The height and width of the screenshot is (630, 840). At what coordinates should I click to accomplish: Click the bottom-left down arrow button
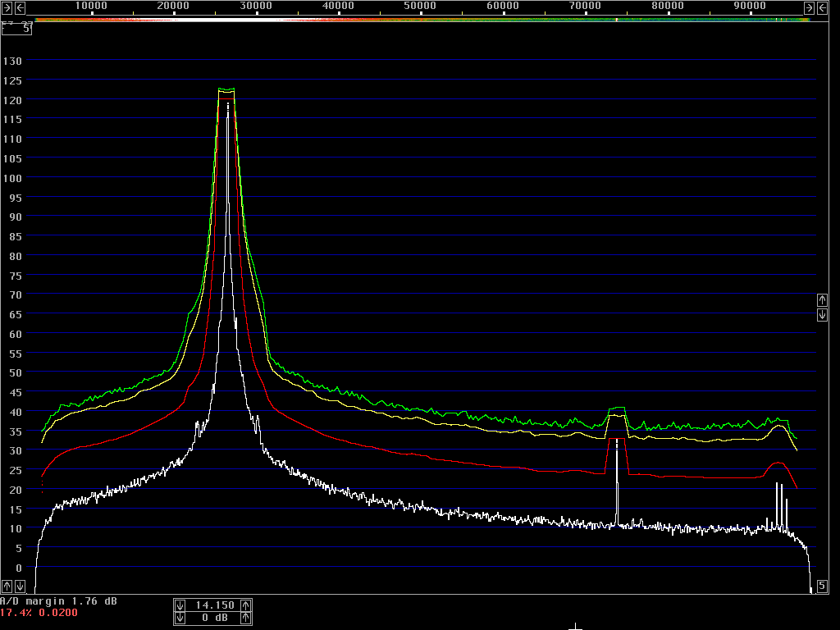[20, 586]
